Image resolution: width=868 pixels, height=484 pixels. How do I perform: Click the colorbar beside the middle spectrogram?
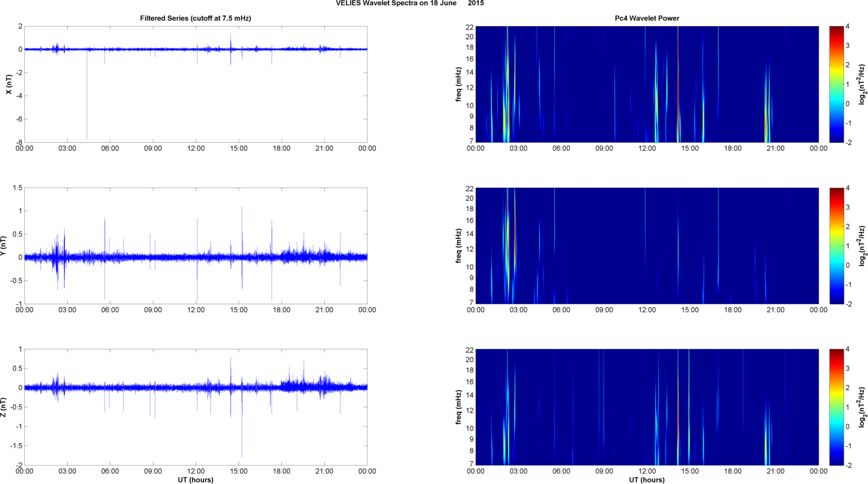point(836,246)
